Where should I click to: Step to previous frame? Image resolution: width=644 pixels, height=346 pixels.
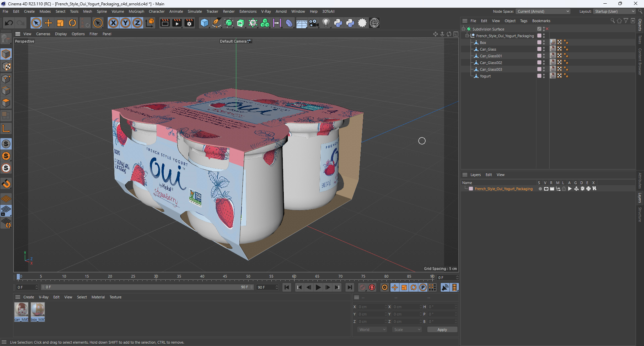[309, 287]
